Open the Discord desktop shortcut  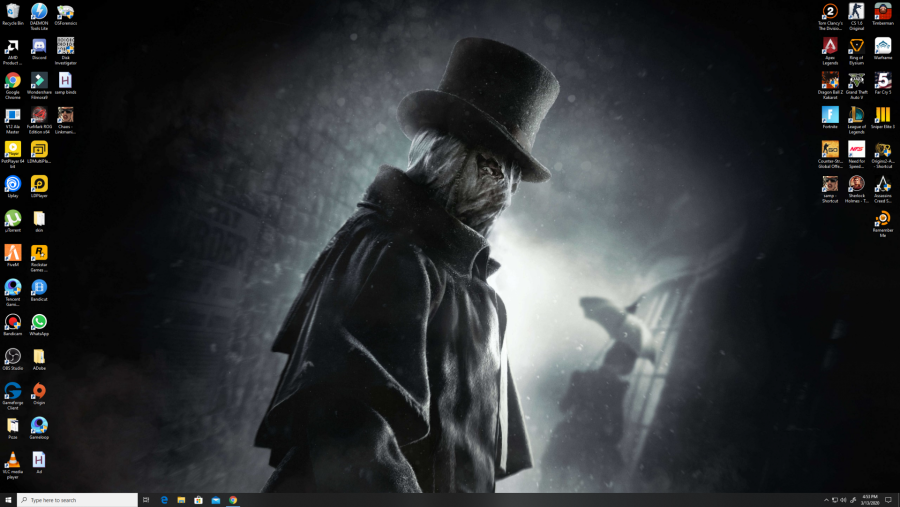[39, 46]
